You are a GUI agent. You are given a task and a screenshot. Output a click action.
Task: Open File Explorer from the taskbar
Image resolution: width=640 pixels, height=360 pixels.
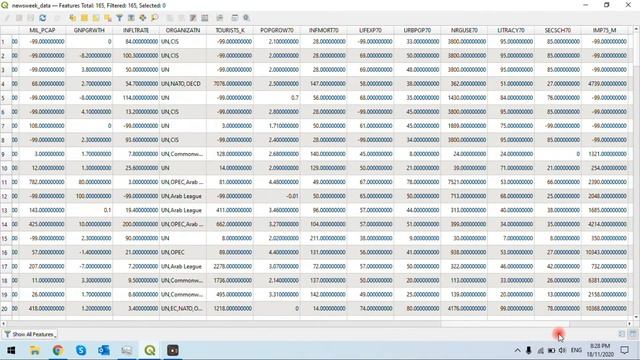click(x=35, y=350)
